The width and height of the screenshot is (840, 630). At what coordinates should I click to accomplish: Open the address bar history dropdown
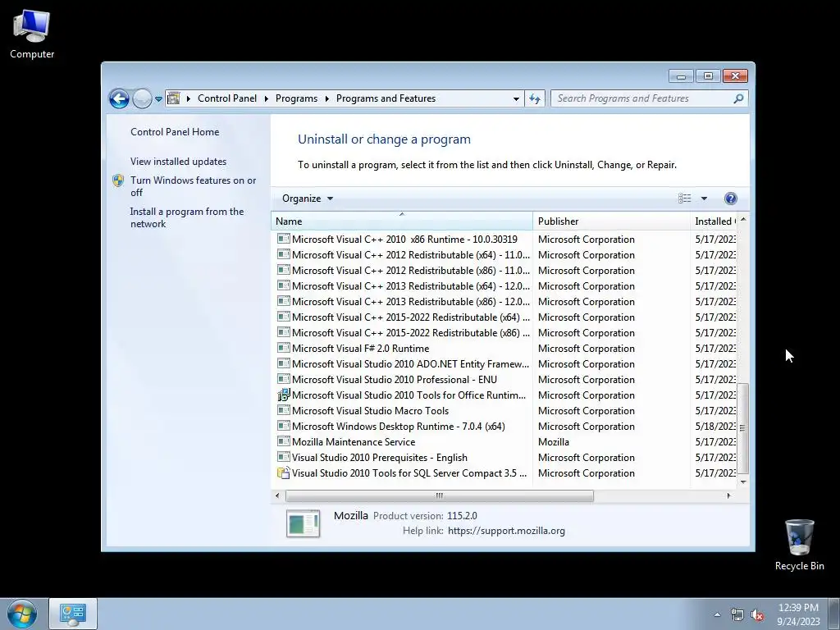(516, 98)
